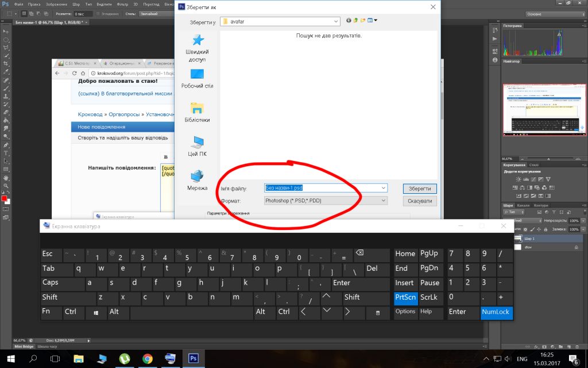Click the save button in the dialog
Image resolution: width=588 pixels, height=368 pixels.
pyautogui.click(x=419, y=189)
